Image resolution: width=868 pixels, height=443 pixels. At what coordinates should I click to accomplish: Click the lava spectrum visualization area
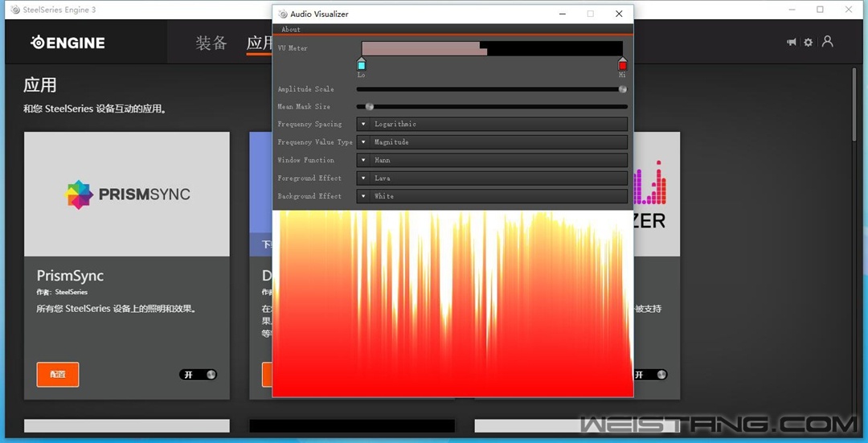tap(452, 303)
